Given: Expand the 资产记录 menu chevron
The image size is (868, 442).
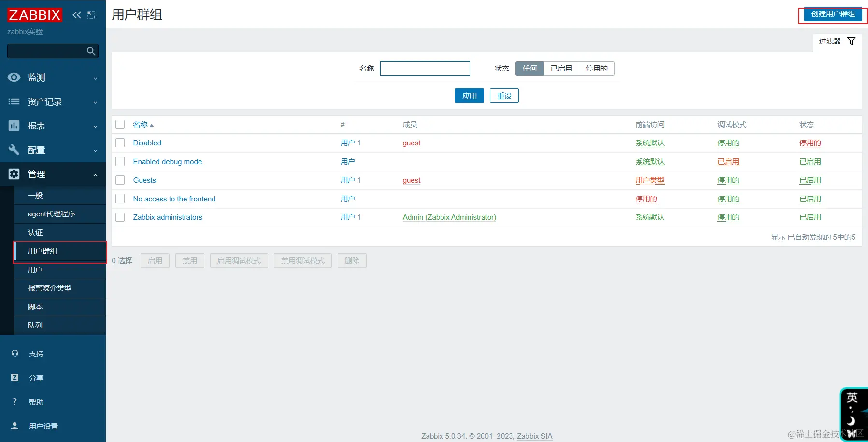Looking at the screenshot, I should click(95, 102).
